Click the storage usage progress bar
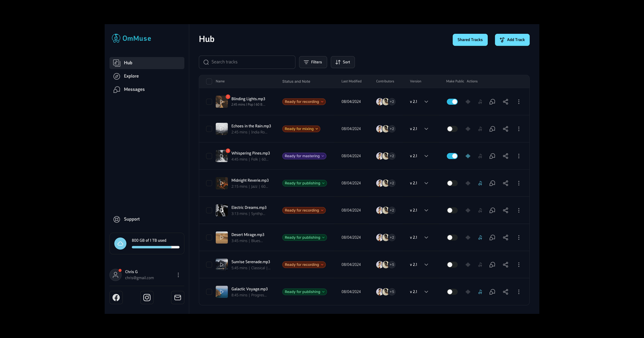This screenshot has width=644, height=338. [x=156, y=247]
